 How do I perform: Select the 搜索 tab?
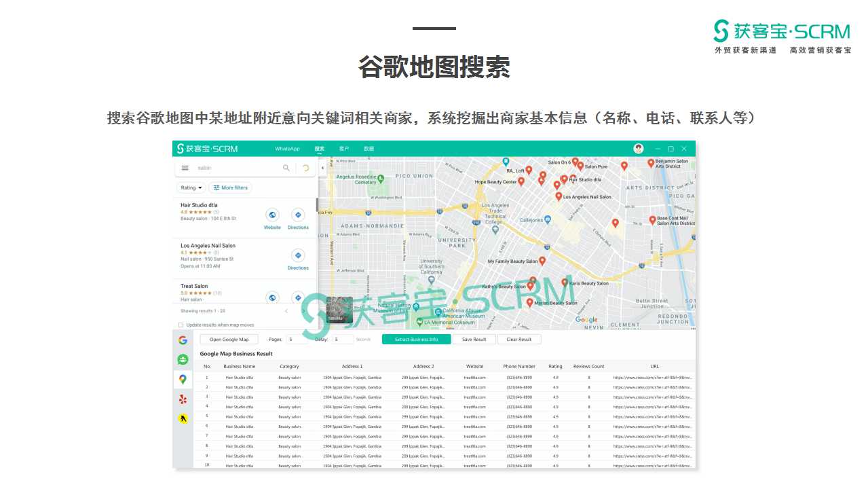click(320, 149)
